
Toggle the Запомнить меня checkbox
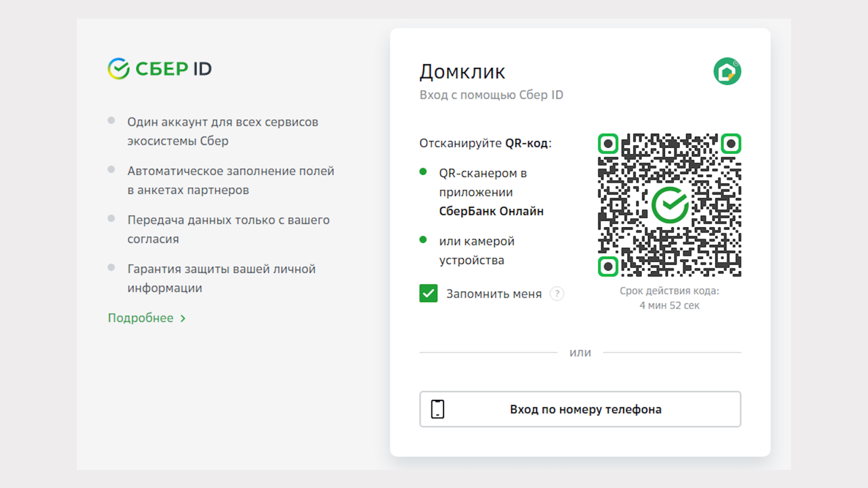click(428, 293)
